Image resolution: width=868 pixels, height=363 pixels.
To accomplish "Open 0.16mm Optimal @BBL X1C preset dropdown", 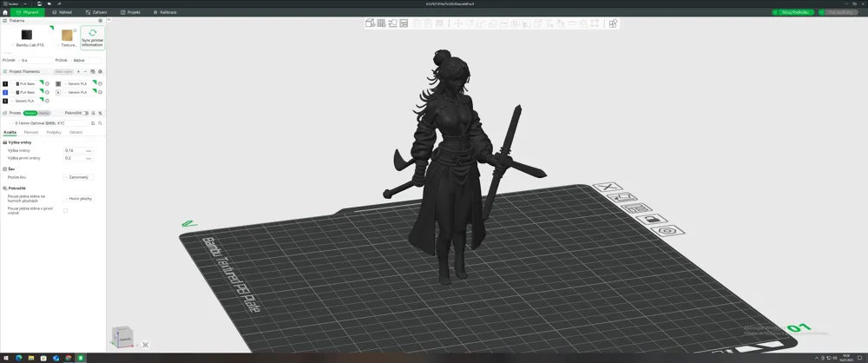I will point(49,123).
